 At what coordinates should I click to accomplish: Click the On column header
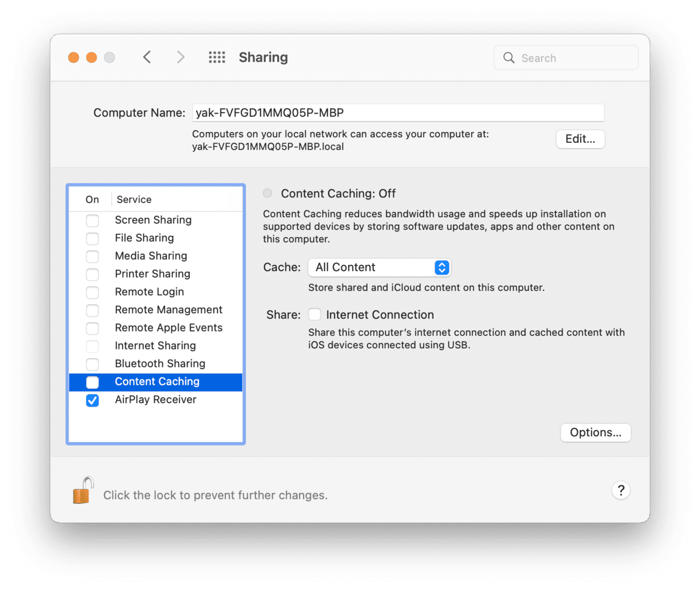[92, 199]
